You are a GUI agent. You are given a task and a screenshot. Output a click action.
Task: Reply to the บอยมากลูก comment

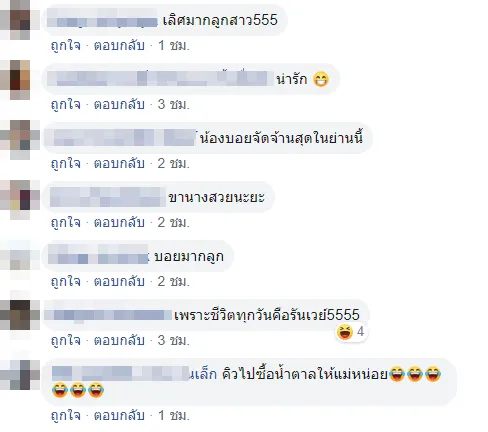pyautogui.click(x=119, y=281)
